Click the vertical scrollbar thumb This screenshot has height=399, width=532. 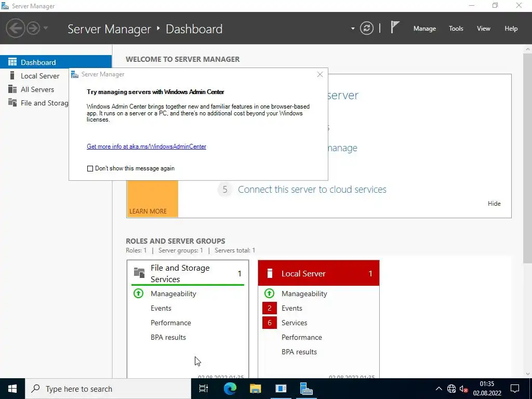point(528,158)
